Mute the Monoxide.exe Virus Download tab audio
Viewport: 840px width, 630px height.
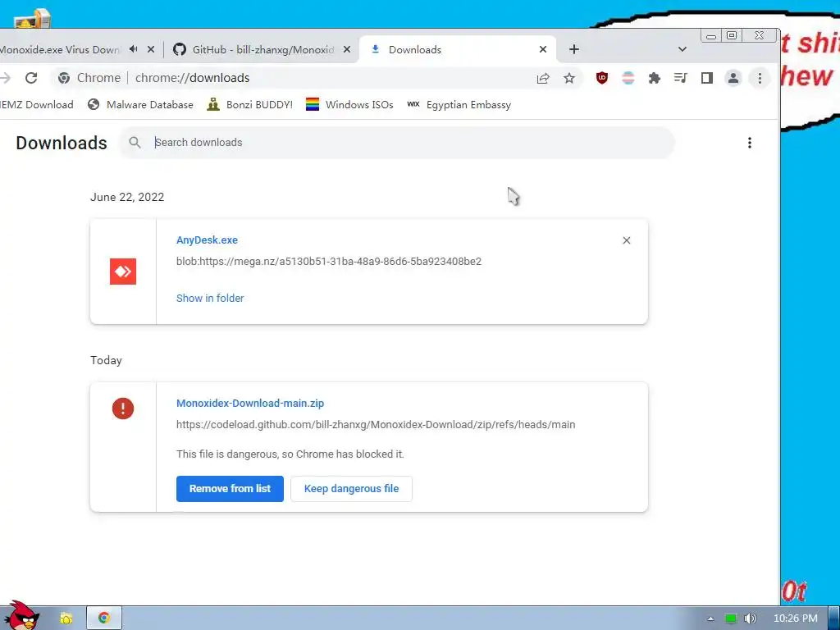134,49
